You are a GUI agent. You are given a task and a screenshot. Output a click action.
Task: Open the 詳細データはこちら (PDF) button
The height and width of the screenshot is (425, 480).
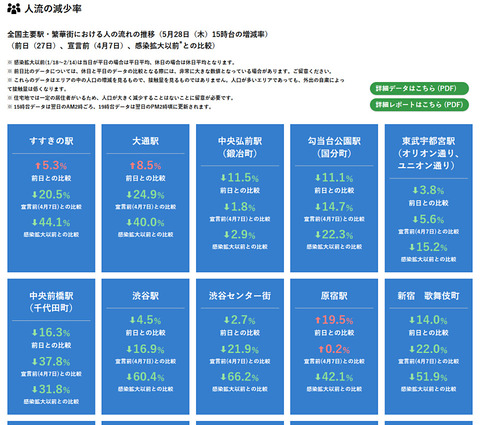coord(419,88)
